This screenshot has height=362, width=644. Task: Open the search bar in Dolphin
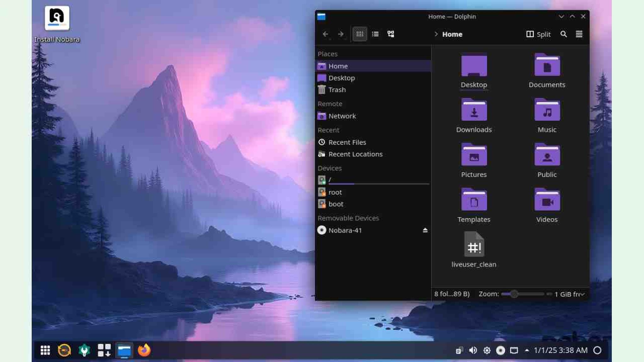point(564,34)
